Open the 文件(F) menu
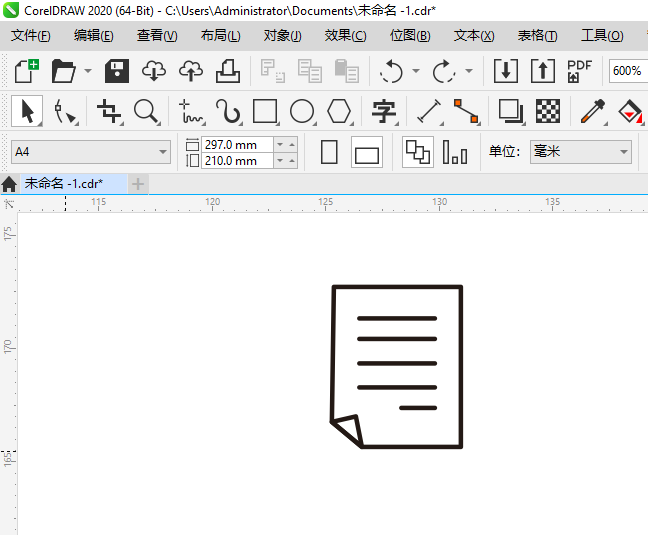 (31, 36)
